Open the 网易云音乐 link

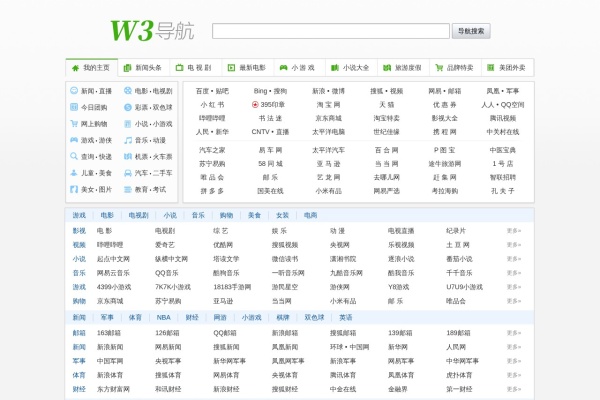[113, 273]
